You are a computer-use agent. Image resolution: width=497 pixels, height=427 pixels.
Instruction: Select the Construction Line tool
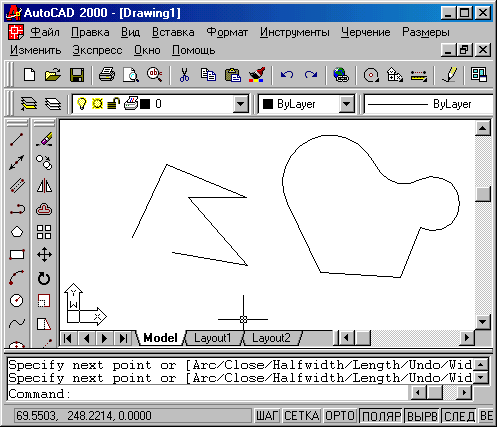[17, 162]
